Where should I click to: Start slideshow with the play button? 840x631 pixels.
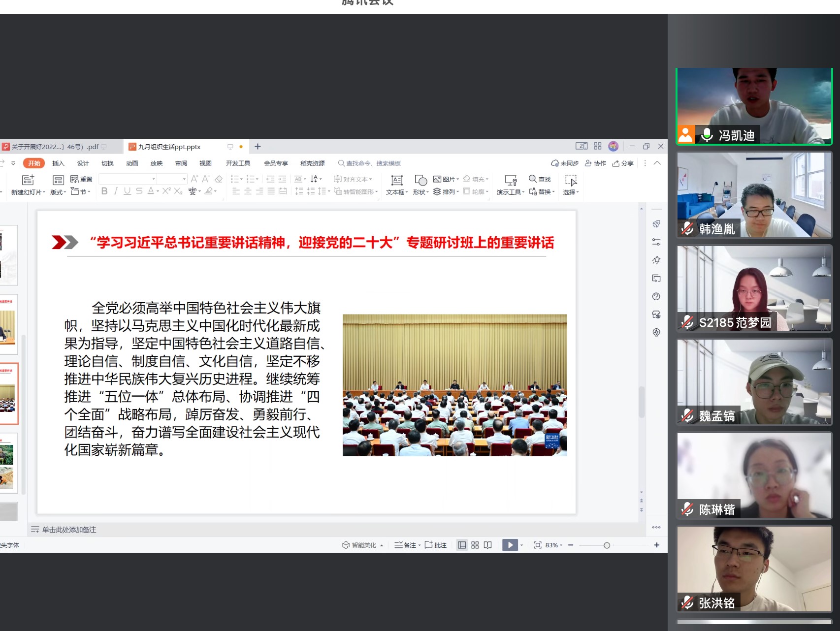coord(510,545)
